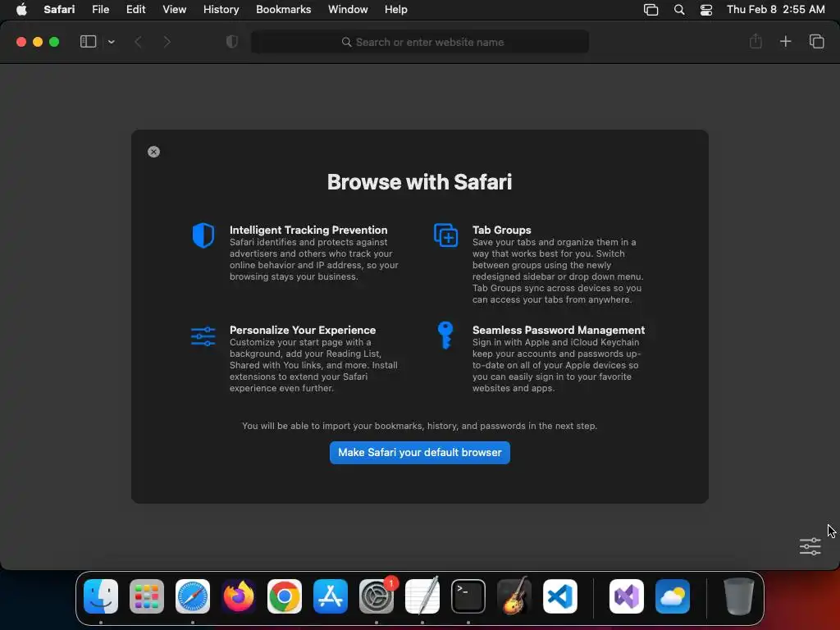Click the Personalize Your Experience heading
840x630 pixels.
303,330
